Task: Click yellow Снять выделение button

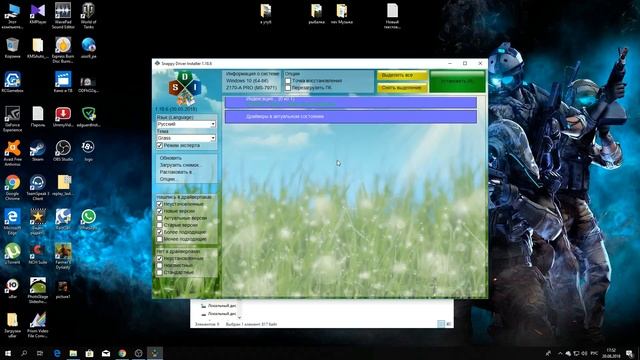Action: tap(402, 87)
